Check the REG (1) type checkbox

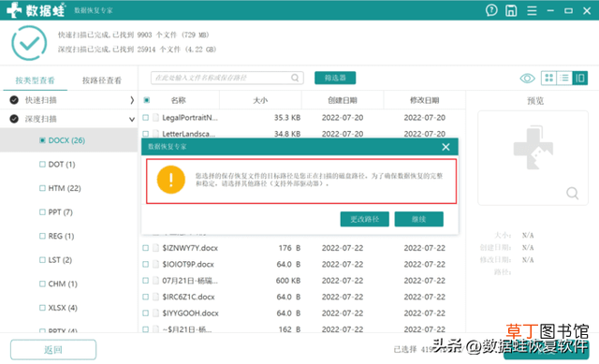pos(42,236)
